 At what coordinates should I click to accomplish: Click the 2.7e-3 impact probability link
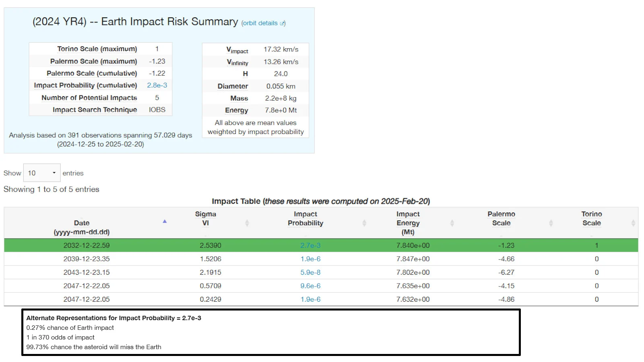[x=310, y=245]
